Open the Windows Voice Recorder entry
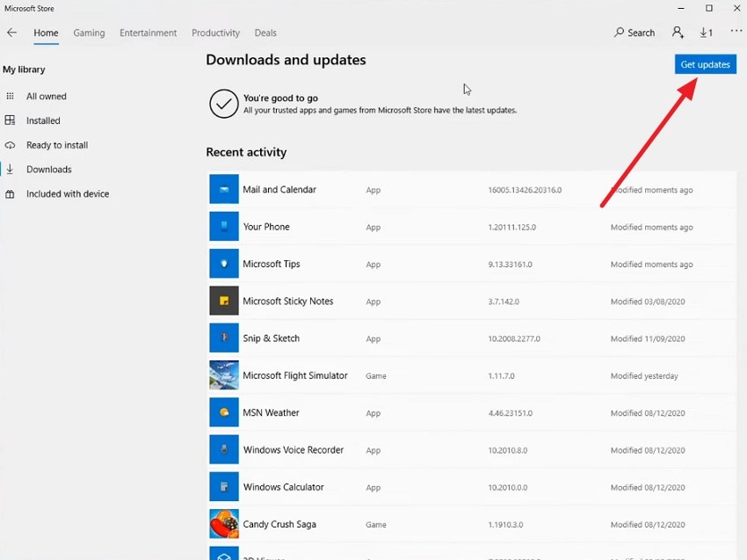747x560 pixels. (x=472, y=449)
